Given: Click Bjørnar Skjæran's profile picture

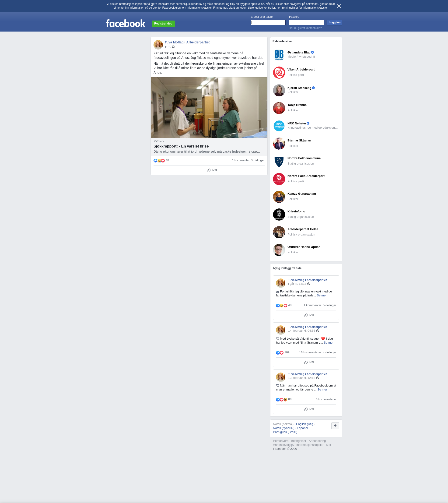Looking at the screenshot, I should click(279, 144).
